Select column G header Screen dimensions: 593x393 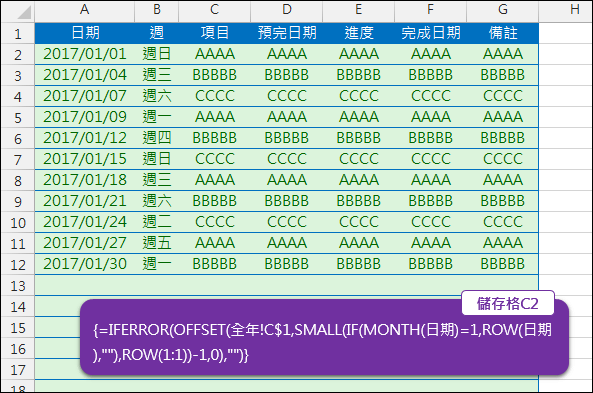coord(503,11)
